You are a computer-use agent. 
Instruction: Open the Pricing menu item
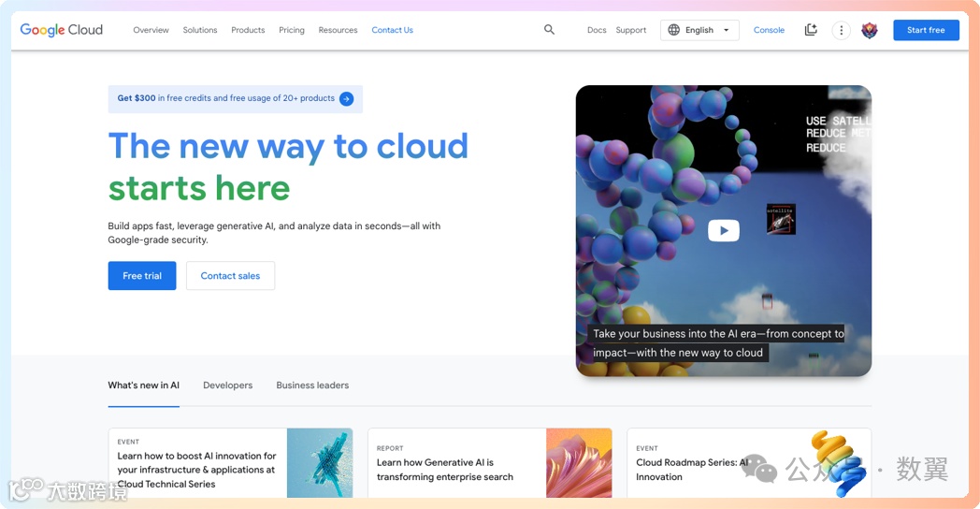[x=292, y=30]
